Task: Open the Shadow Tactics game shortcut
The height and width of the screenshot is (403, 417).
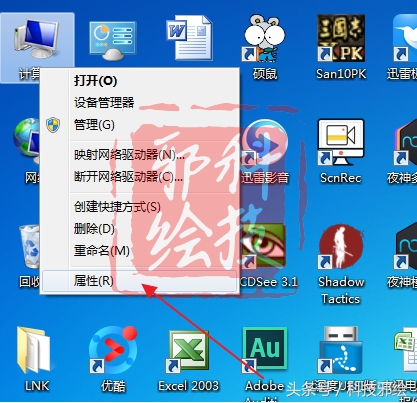Action: 341,247
